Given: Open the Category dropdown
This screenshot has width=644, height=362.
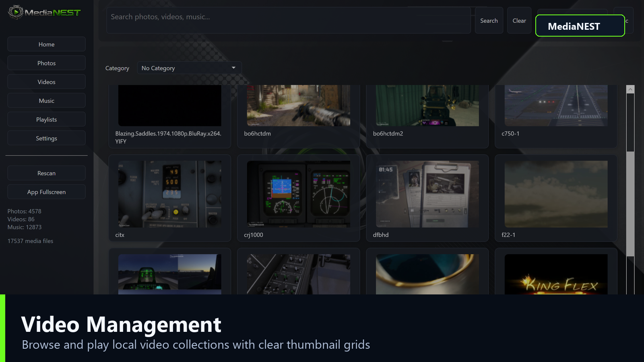Looking at the screenshot, I should (189, 68).
